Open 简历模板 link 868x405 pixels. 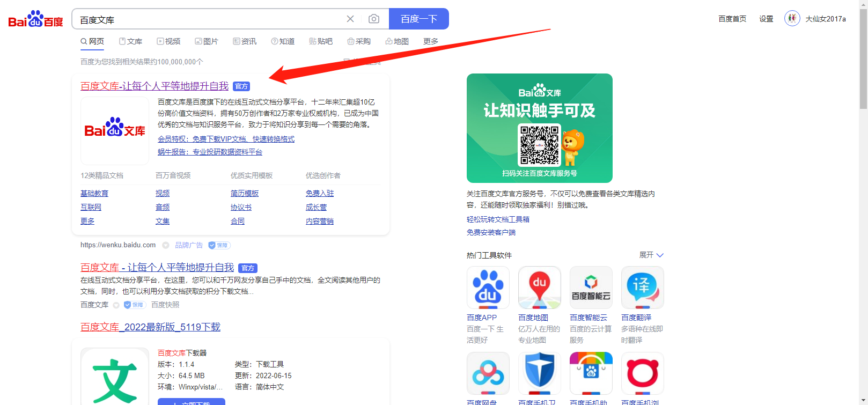click(x=245, y=193)
